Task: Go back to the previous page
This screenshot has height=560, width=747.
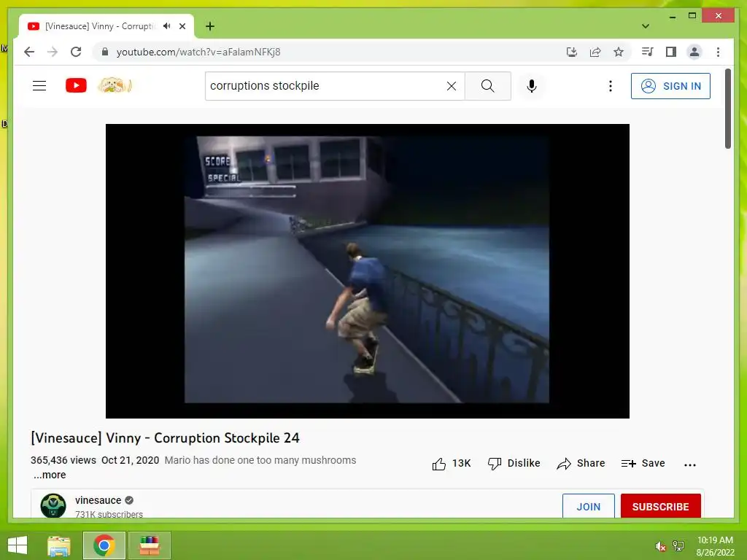Action: point(29,52)
